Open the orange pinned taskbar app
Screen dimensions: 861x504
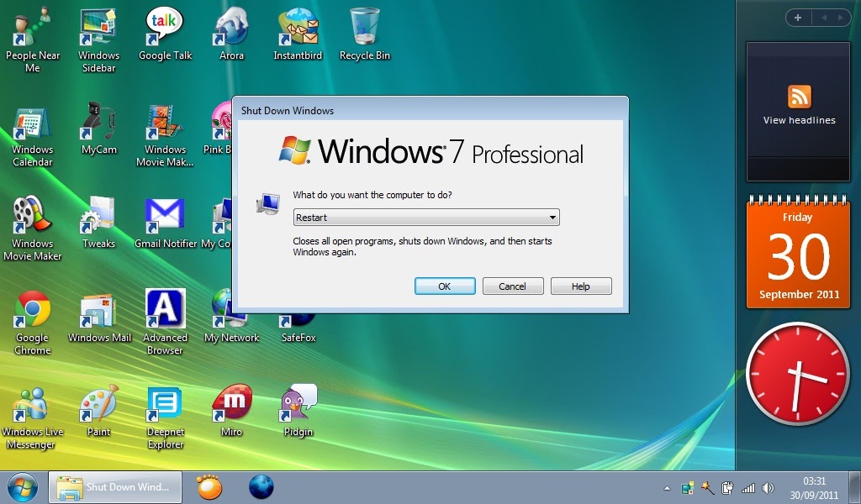(209, 486)
